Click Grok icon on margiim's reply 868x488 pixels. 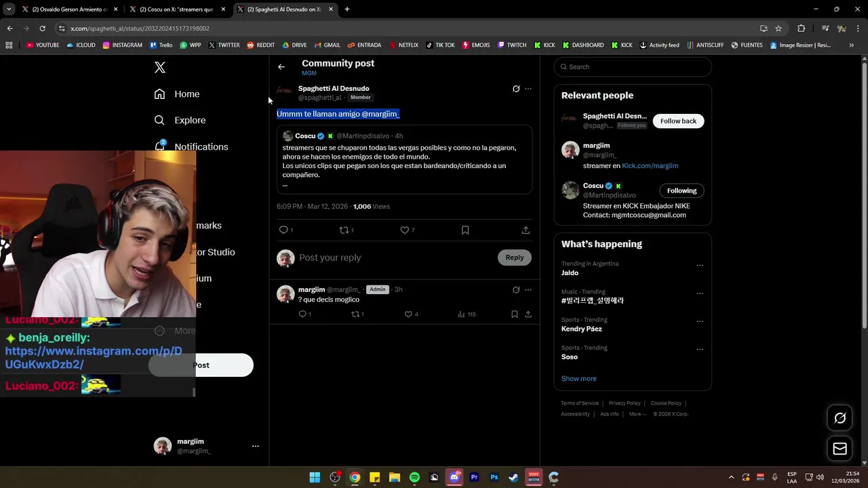tap(516, 290)
